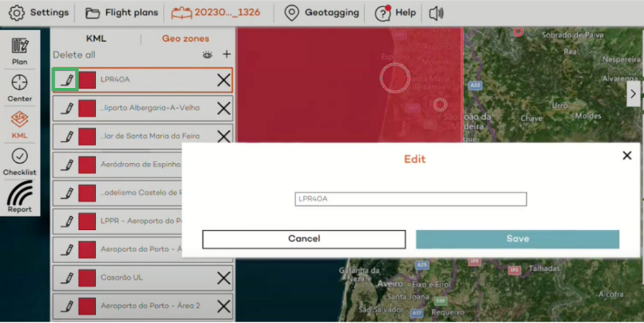
Task: Open the Checklist panel
Action: coord(20,161)
